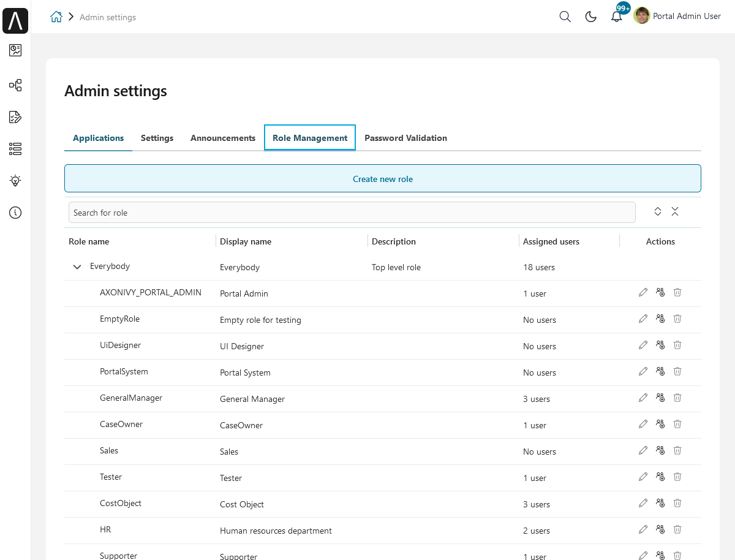Switch to the Settings tab
This screenshot has height=560, width=735.
pos(157,138)
